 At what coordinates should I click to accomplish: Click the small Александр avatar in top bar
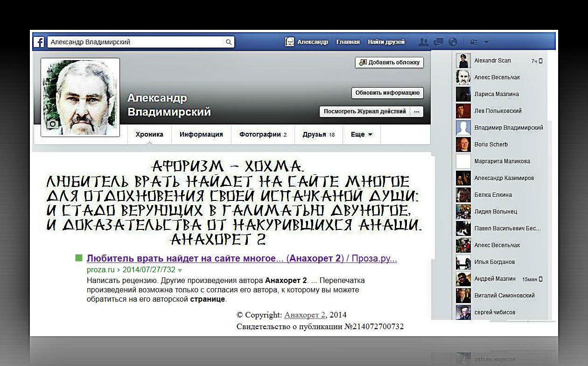(289, 42)
